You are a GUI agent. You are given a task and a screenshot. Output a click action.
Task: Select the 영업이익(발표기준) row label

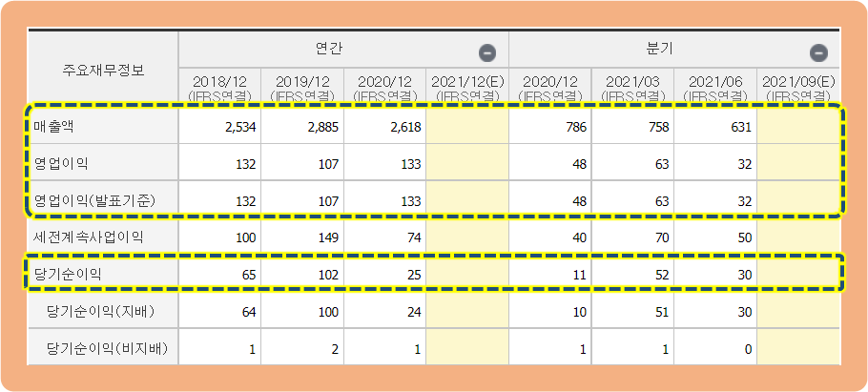coord(94,201)
